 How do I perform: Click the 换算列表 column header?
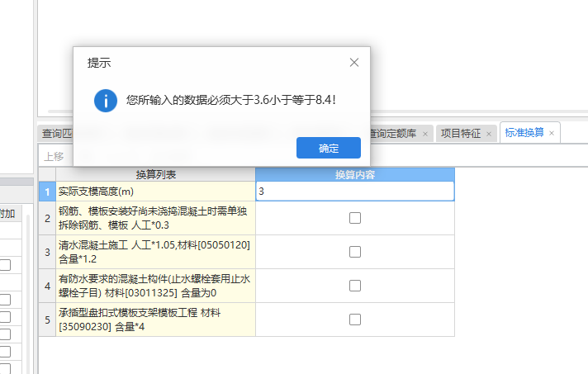coord(155,175)
